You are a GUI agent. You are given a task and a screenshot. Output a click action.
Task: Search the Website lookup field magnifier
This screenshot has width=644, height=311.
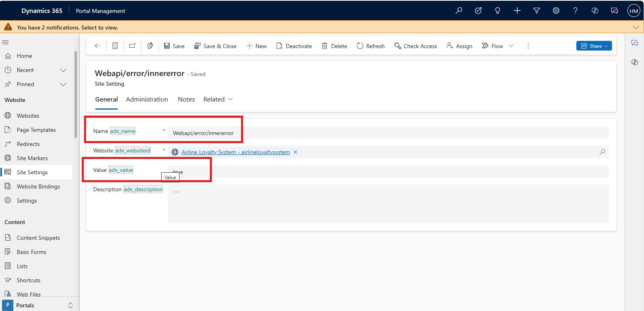(x=602, y=152)
